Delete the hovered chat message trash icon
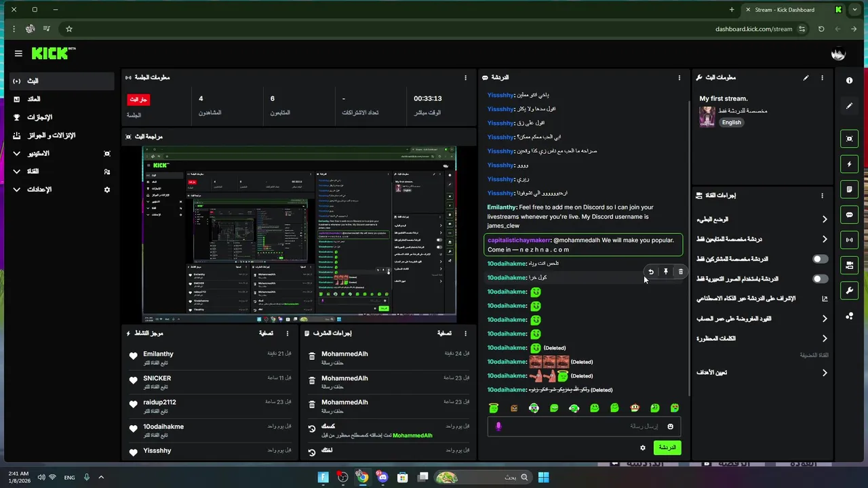 click(681, 272)
